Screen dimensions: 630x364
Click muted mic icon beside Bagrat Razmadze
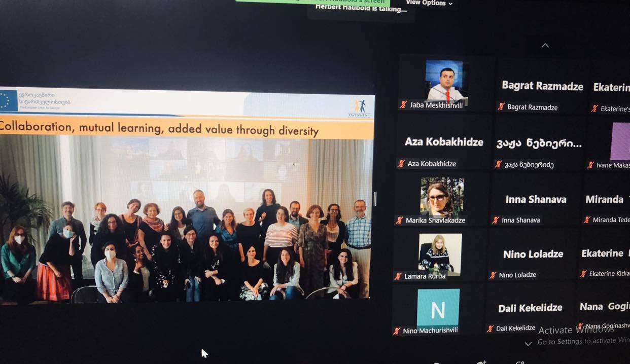click(x=501, y=107)
